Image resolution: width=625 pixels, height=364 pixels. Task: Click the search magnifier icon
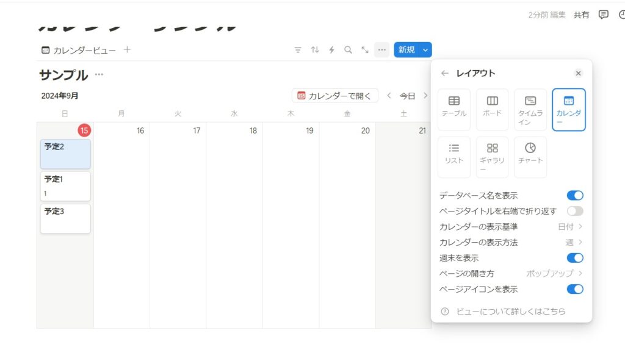(x=348, y=50)
